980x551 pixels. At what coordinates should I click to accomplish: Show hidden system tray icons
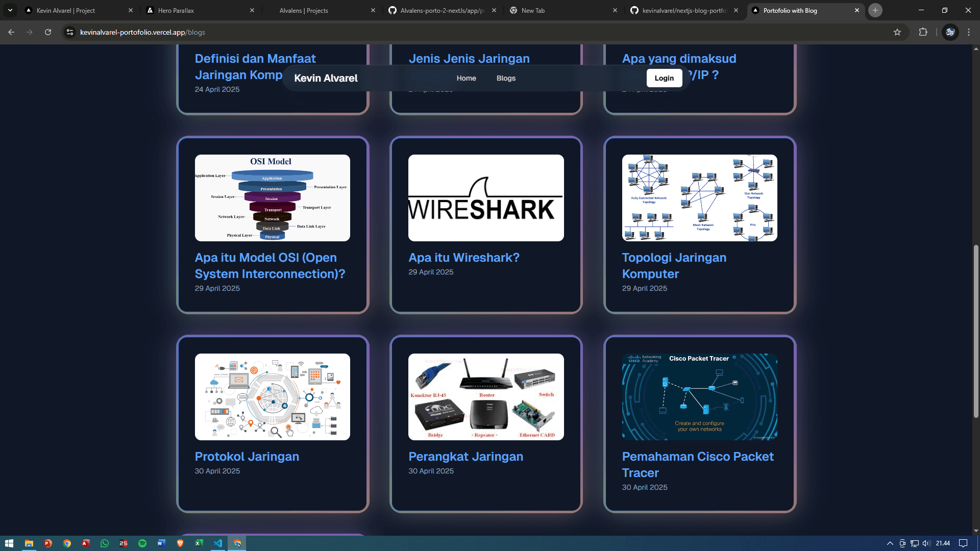coord(890,543)
